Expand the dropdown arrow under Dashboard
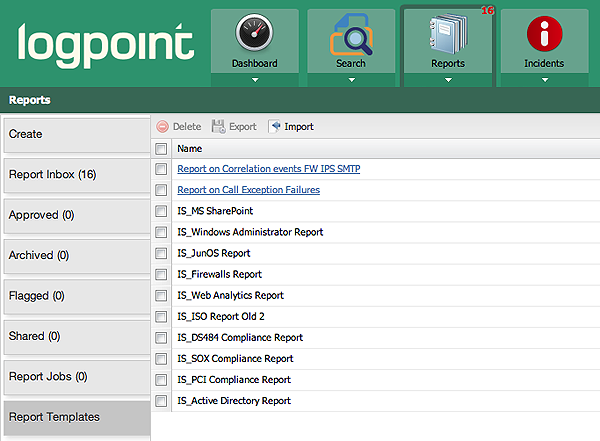Screen dimensions: 600x441 pos(254,79)
